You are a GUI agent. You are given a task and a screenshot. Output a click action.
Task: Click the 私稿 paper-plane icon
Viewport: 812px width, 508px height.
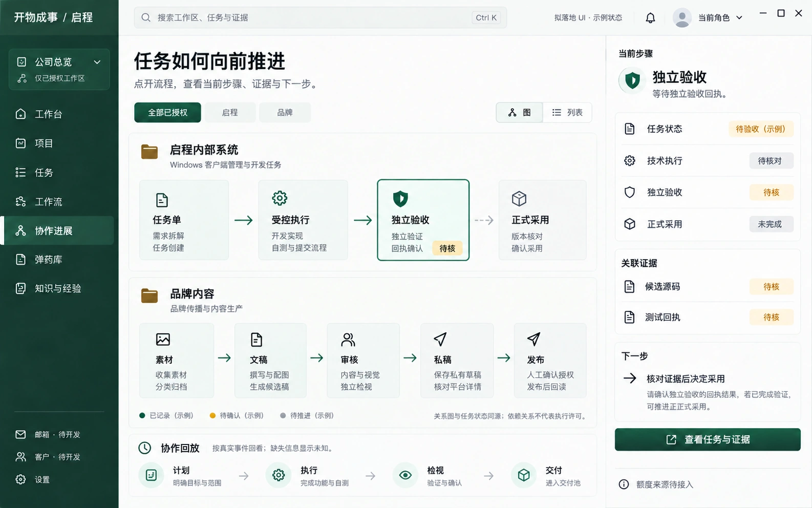(x=440, y=339)
